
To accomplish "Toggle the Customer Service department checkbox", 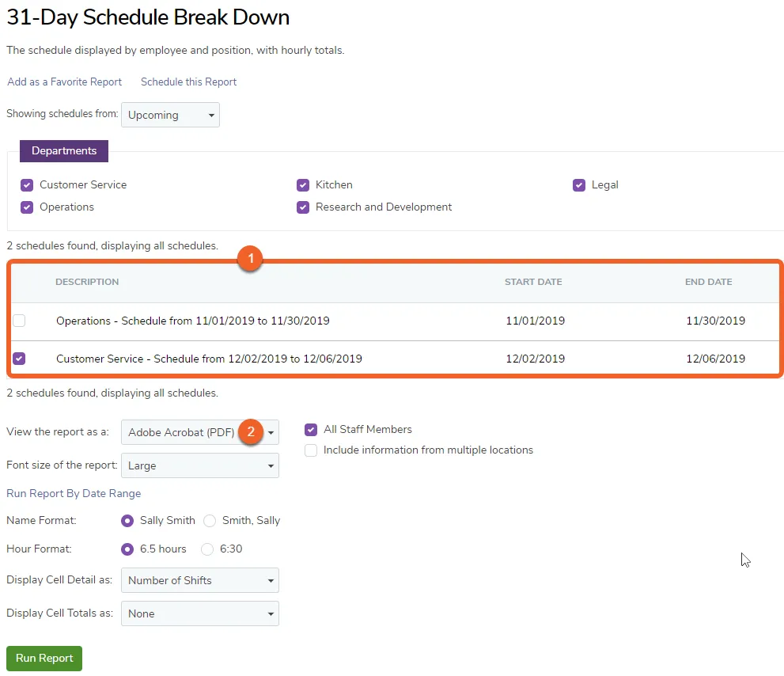I will (x=27, y=185).
